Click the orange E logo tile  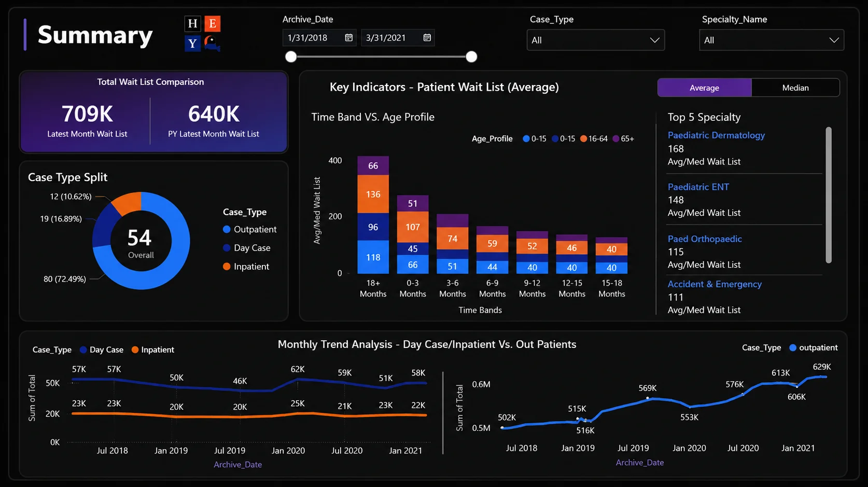coord(212,23)
